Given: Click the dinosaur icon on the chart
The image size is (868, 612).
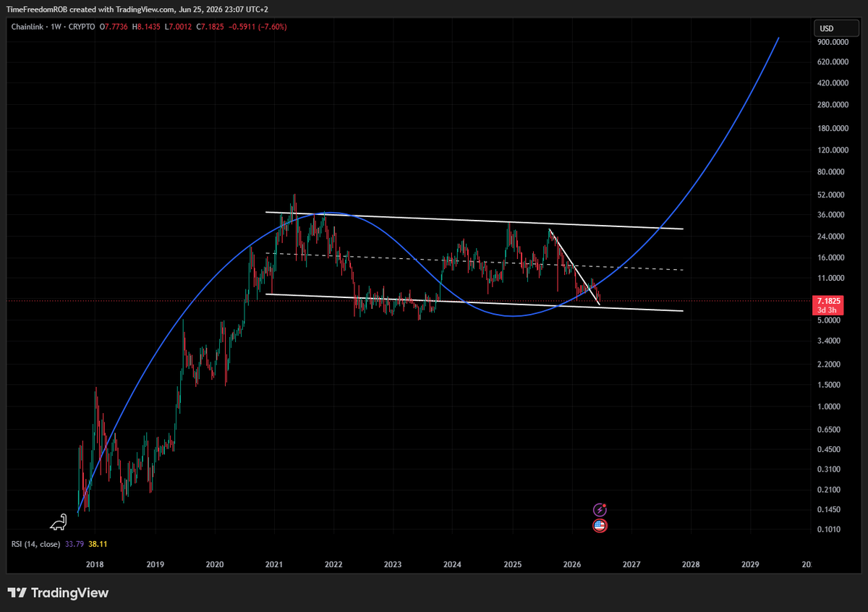Looking at the screenshot, I should point(59,522).
